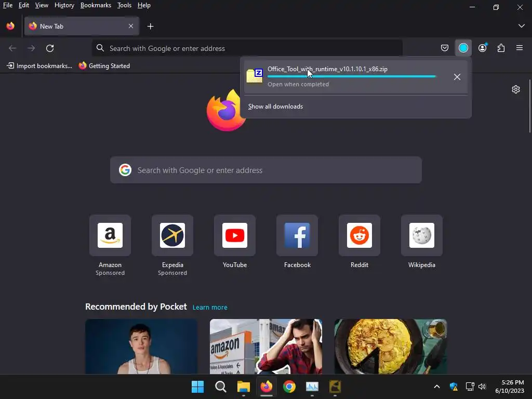This screenshot has height=399, width=532.
Task: Click Learn more Pocket link
Action: tap(210, 308)
